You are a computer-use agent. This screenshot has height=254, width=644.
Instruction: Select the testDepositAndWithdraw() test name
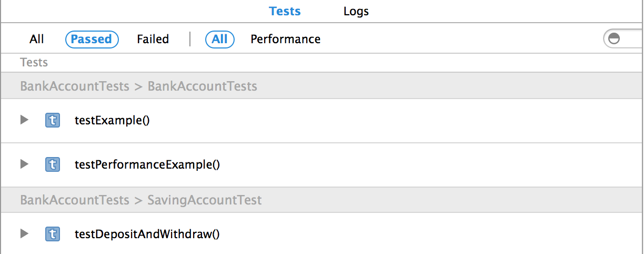pyautogui.click(x=147, y=233)
